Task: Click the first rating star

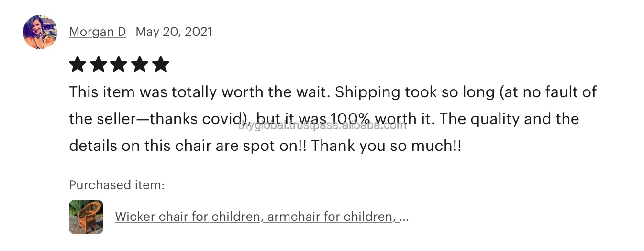Action: [78, 64]
